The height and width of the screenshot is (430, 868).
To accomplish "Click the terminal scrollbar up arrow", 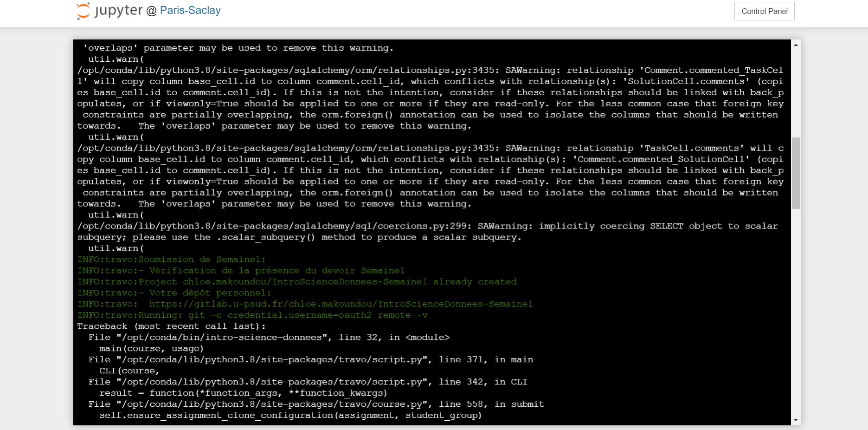I will pyautogui.click(x=796, y=45).
